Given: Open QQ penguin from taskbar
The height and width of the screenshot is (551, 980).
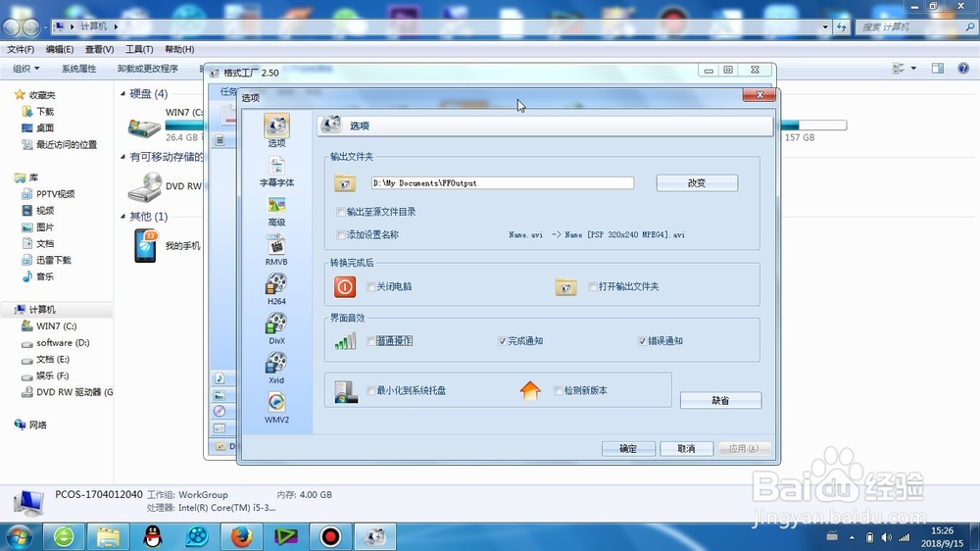Looking at the screenshot, I should tap(153, 536).
